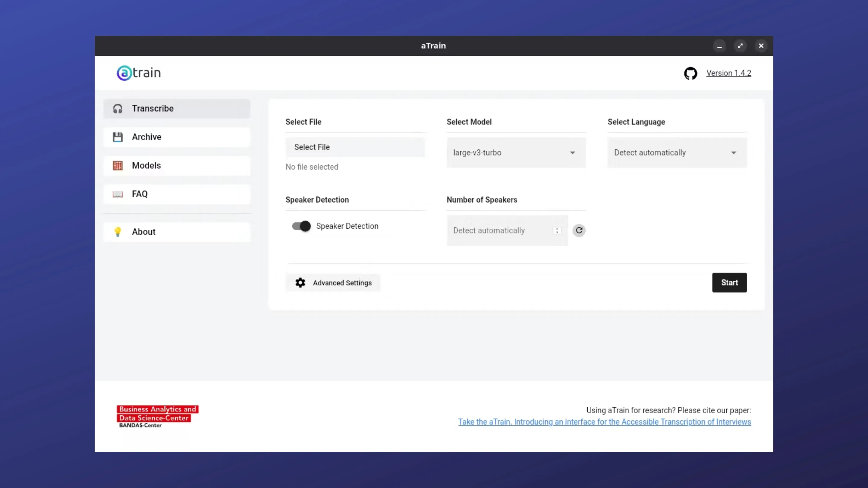
Task: Click the BANDAS-Center logo in footer
Action: (157, 417)
